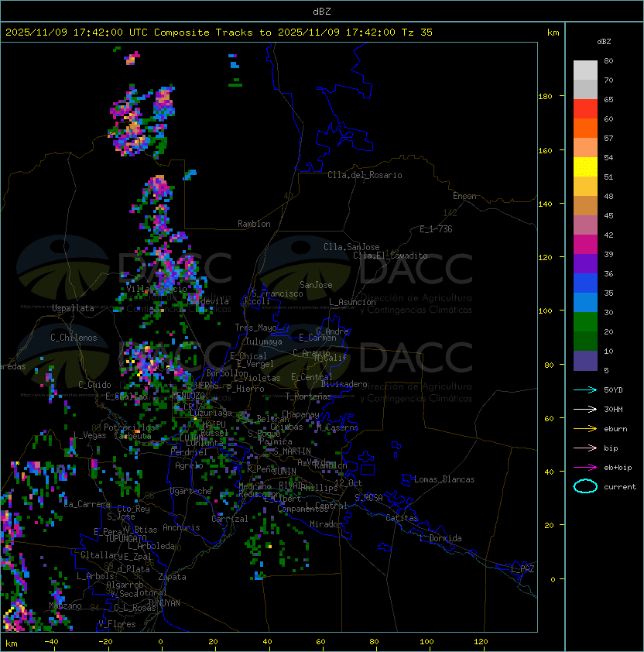This screenshot has height=652, width=644.
Task: Pick the light gray 70-80 dBZ swatch
Action: coord(585,70)
